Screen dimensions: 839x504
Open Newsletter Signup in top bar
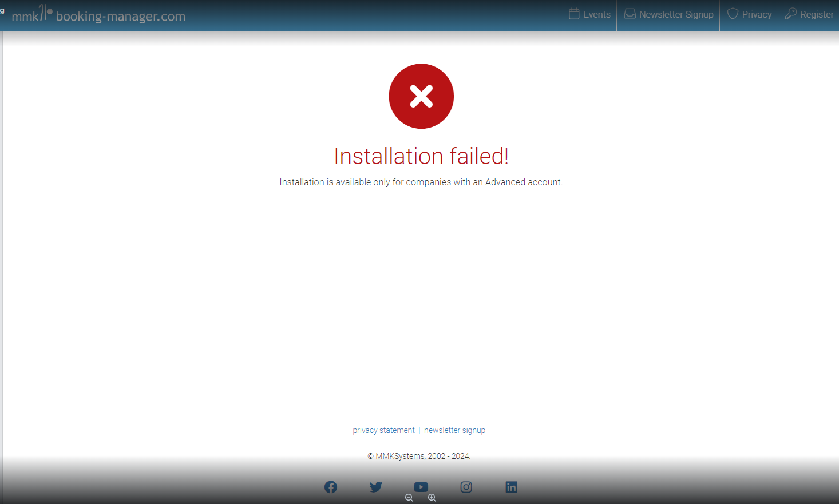click(x=668, y=14)
